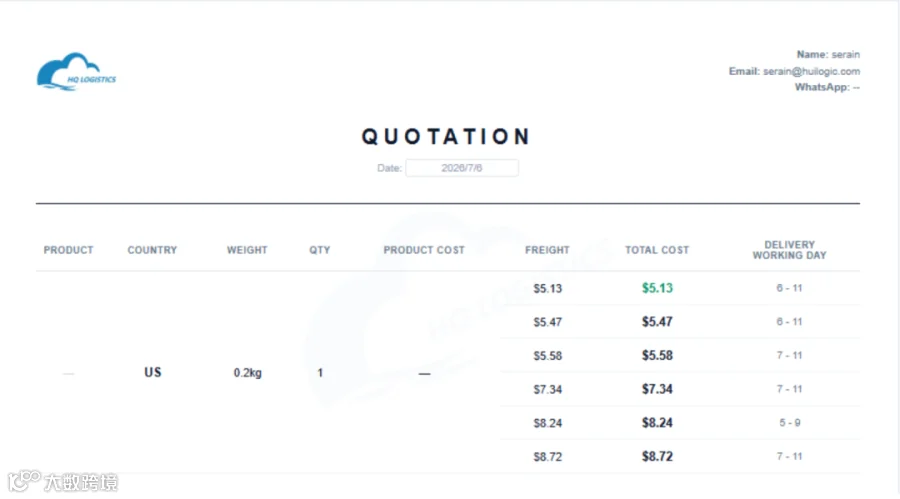Click the watermark logo at bottom left

tap(63, 481)
